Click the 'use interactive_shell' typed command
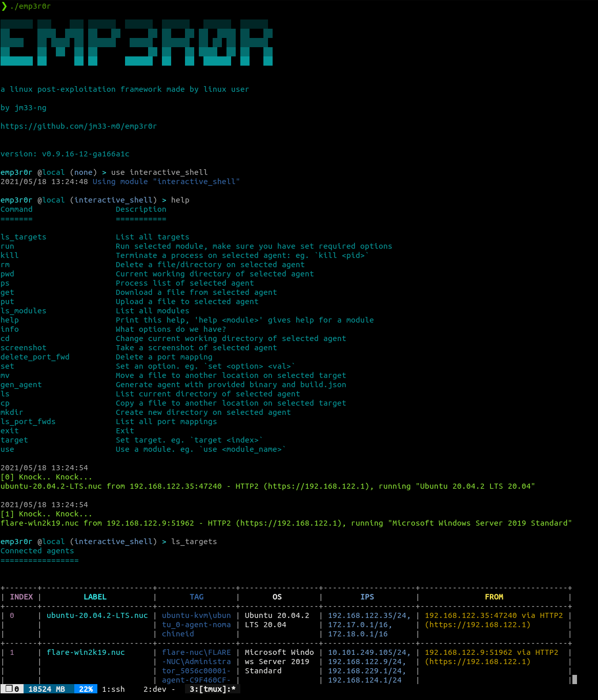 [x=159, y=172]
